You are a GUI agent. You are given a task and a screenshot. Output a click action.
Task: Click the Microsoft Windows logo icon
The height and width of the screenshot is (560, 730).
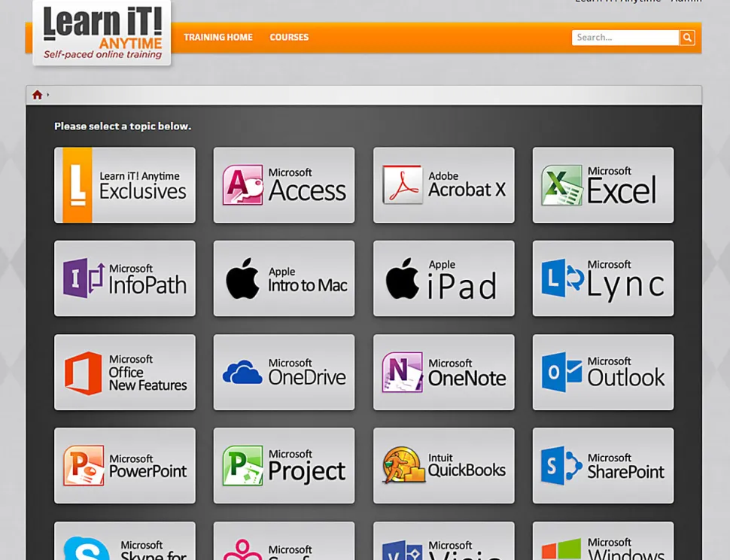coord(561,549)
